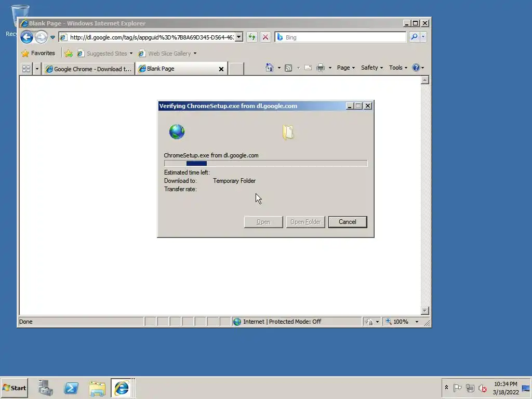Click the scroll up arrow in IE
Image resolution: width=532 pixels, height=399 pixels.
425,80
